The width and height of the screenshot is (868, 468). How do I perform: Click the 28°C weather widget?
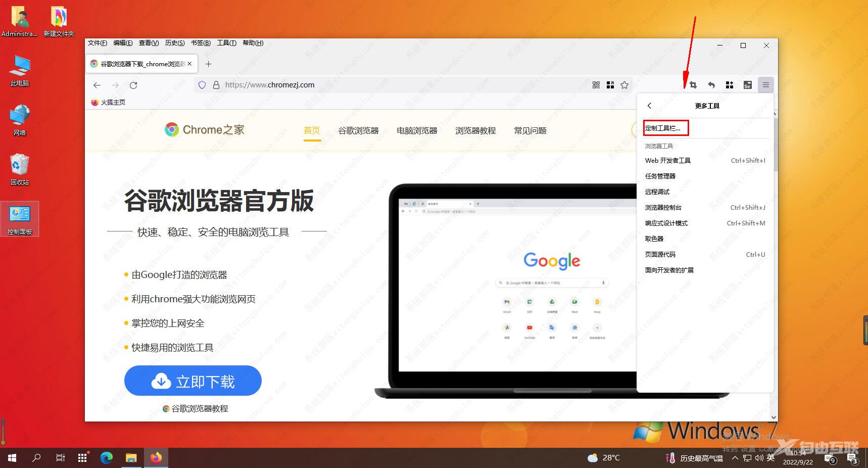pos(604,458)
